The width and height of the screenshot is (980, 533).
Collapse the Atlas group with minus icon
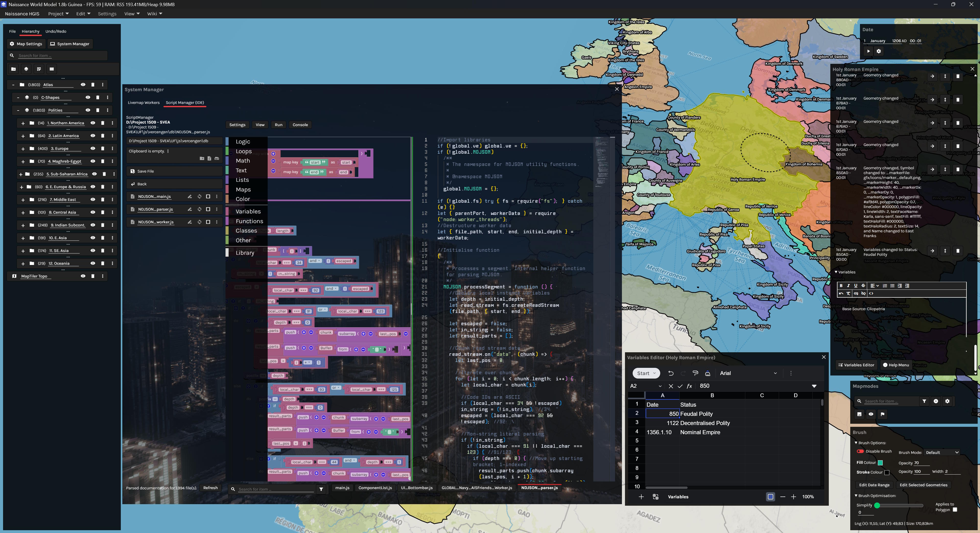(x=13, y=85)
